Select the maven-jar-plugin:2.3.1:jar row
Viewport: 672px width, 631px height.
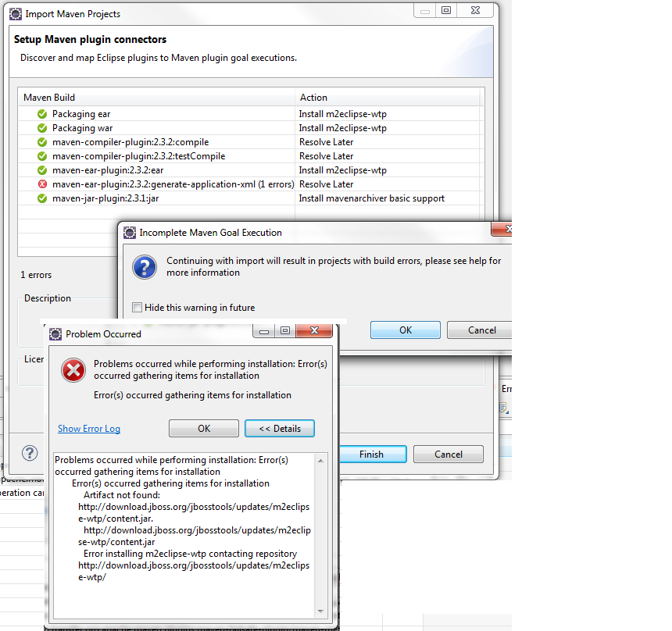(x=251, y=198)
